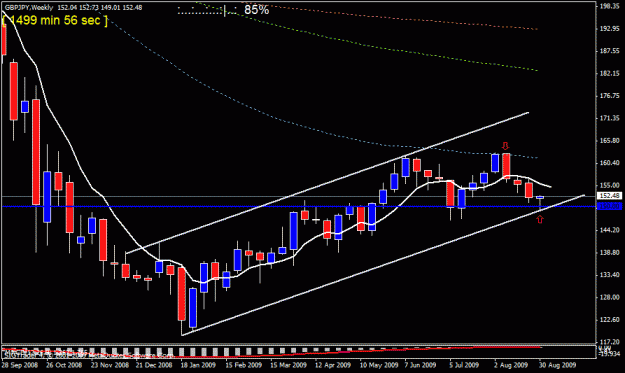625x373 pixels.
Task: Click the 117.20 price axis label
Action: 609,342
